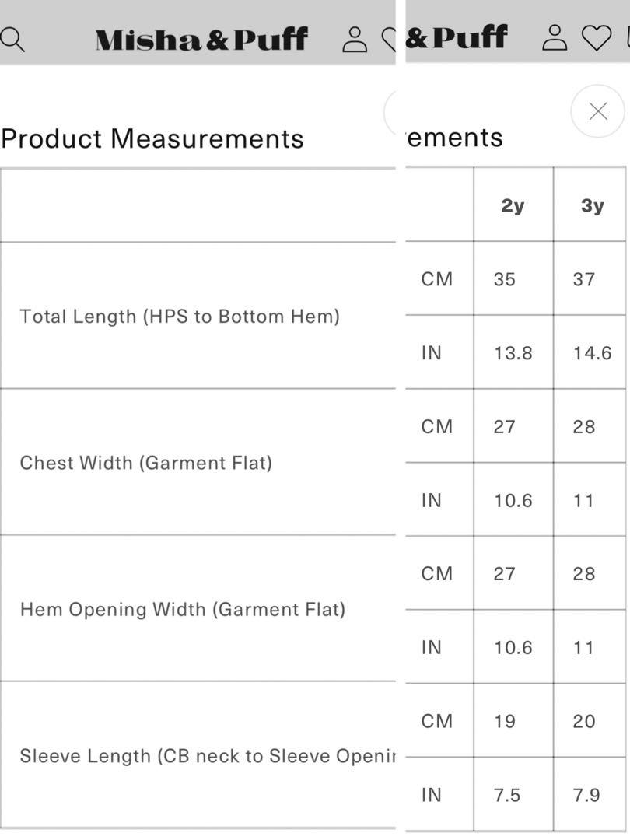Click the Sleeve Length row label
This screenshot has height=840, width=630.
(x=208, y=756)
